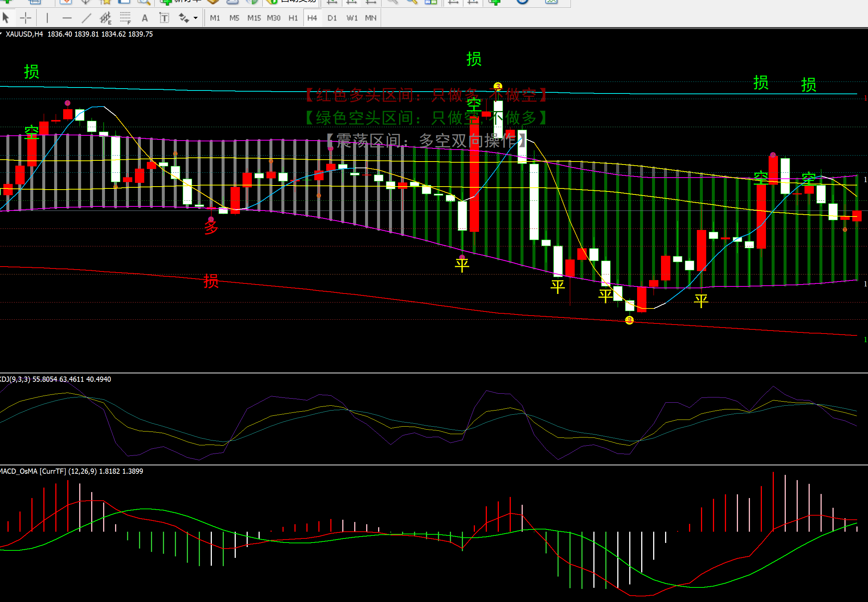Open arrows objects dropdown arrow
The image size is (868, 602).
[196, 18]
